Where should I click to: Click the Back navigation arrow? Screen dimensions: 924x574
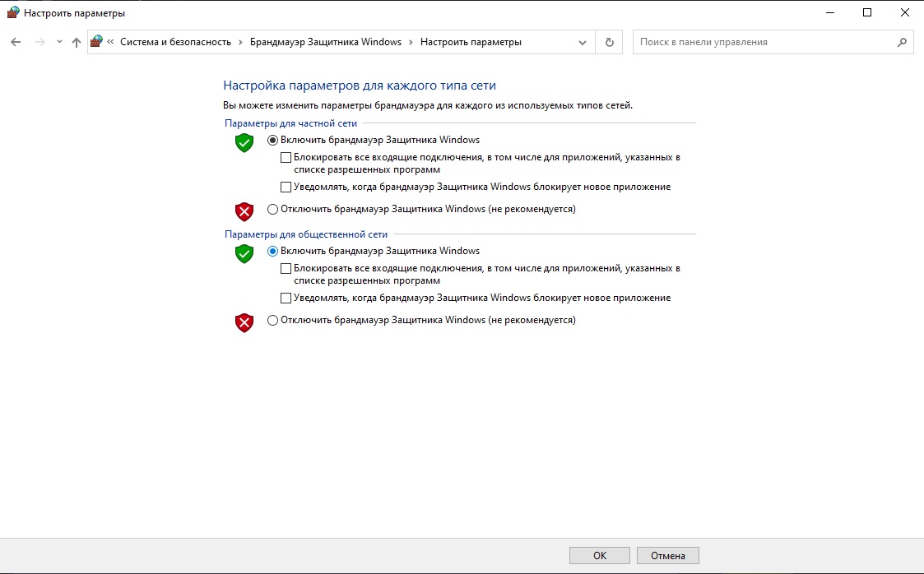(16, 42)
